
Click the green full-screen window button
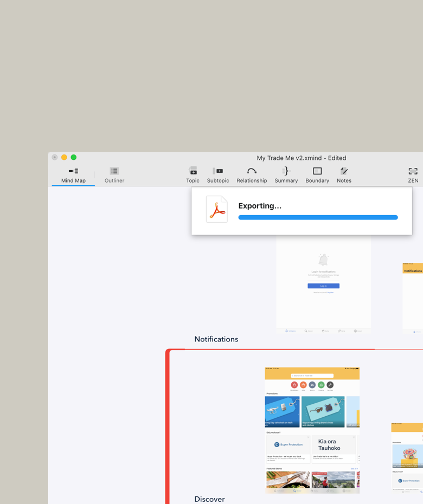[74, 157]
